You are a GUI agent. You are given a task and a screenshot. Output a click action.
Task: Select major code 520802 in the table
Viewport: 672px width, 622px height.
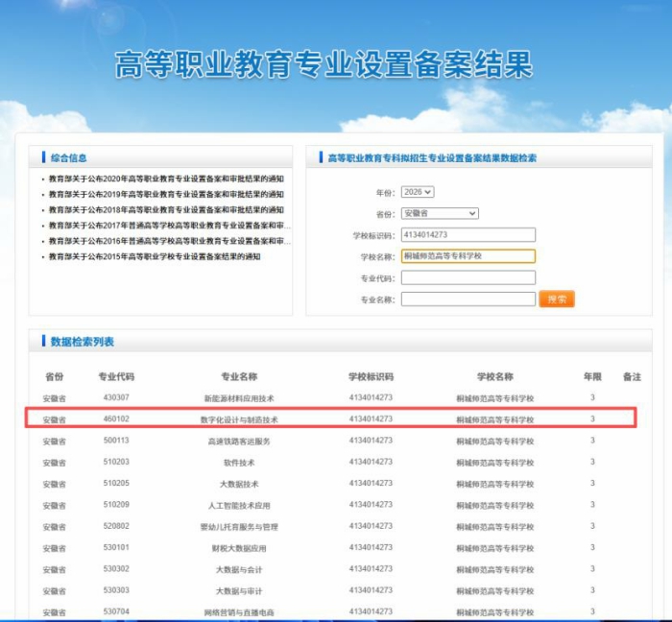click(116, 526)
